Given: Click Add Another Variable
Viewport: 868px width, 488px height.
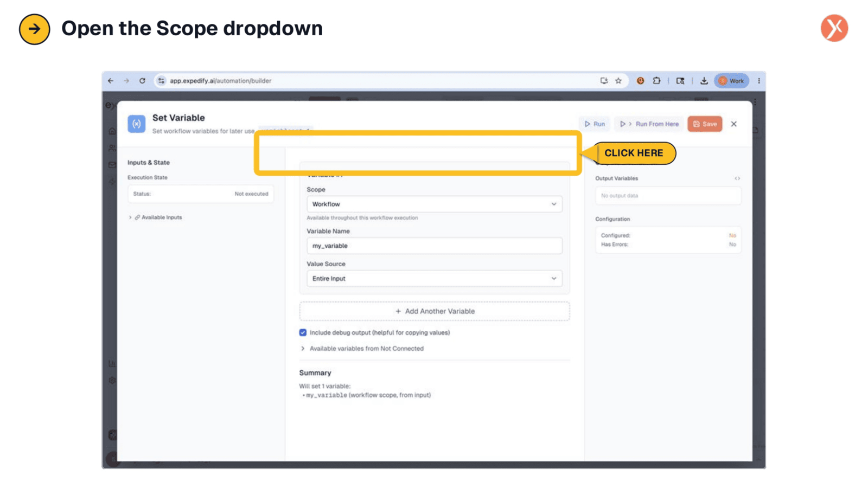Looking at the screenshot, I should [x=435, y=311].
